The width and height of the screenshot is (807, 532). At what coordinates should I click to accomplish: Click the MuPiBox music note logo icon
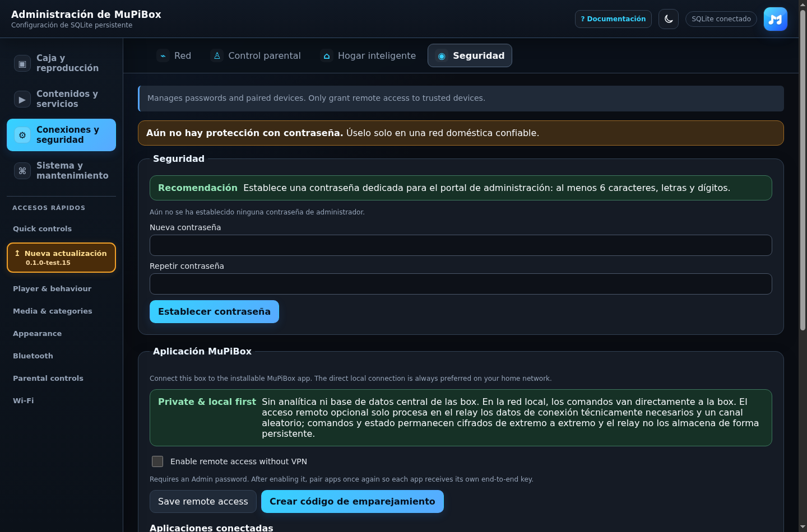pyautogui.click(x=776, y=19)
